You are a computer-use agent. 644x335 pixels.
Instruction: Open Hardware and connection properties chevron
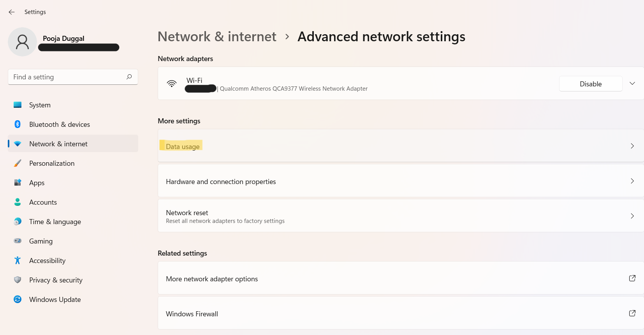(x=632, y=181)
